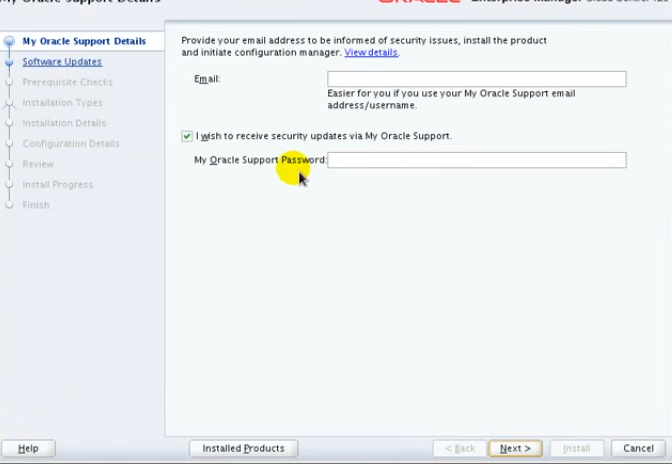Click the Software Updates step bullet

click(9, 62)
